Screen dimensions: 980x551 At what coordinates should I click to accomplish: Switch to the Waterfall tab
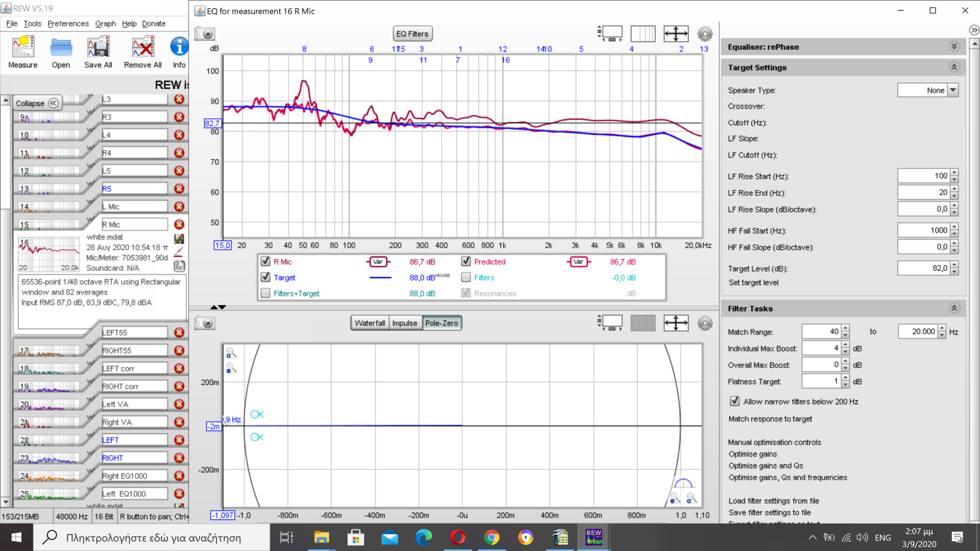[x=370, y=323]
